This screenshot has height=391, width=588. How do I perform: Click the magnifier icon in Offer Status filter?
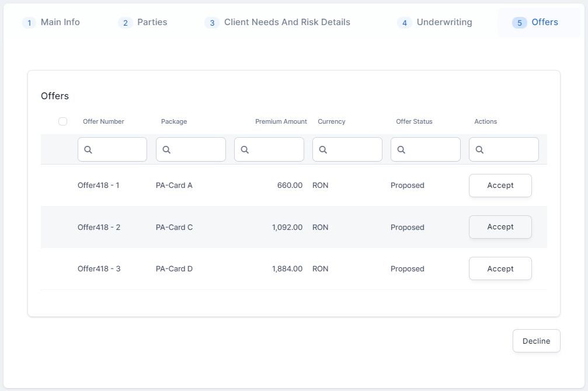[401, 150]
